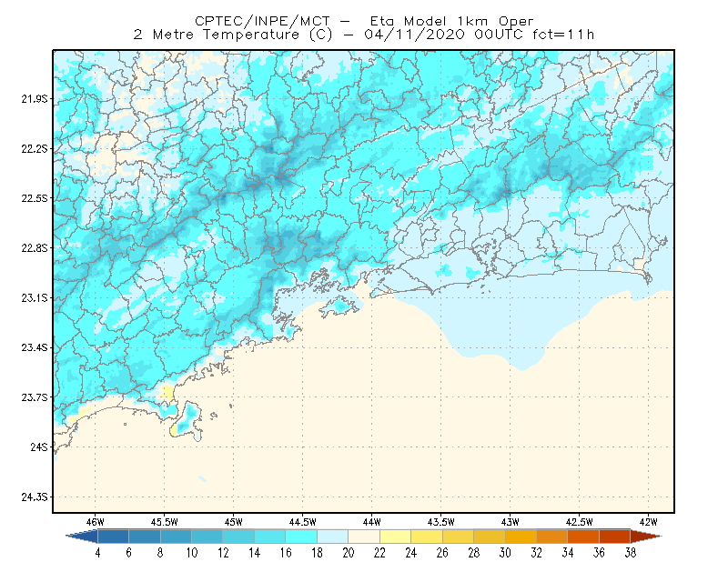Pick the 46W longitude axis label
This screenshot has width=728, height=562.
coord(96,522)
